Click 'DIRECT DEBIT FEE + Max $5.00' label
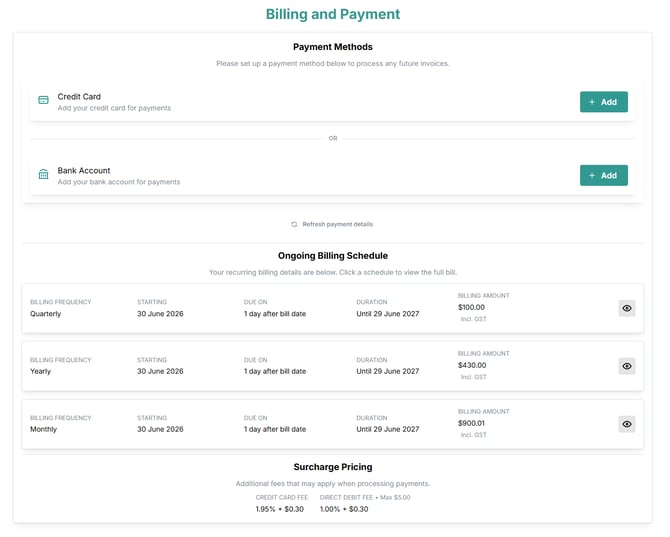Screen dimensions: 670x537 coord(365,497)
